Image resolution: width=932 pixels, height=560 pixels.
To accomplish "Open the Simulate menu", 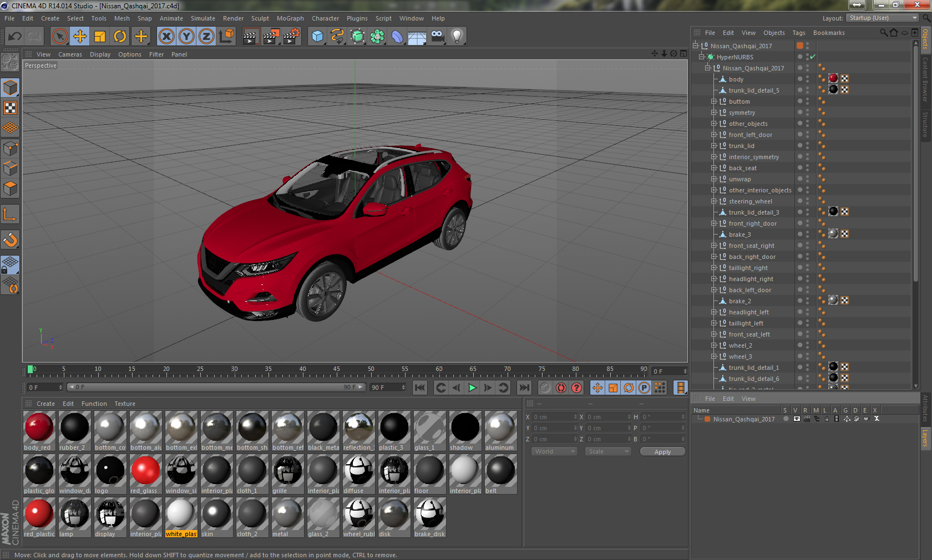I will tap(202, 18).
